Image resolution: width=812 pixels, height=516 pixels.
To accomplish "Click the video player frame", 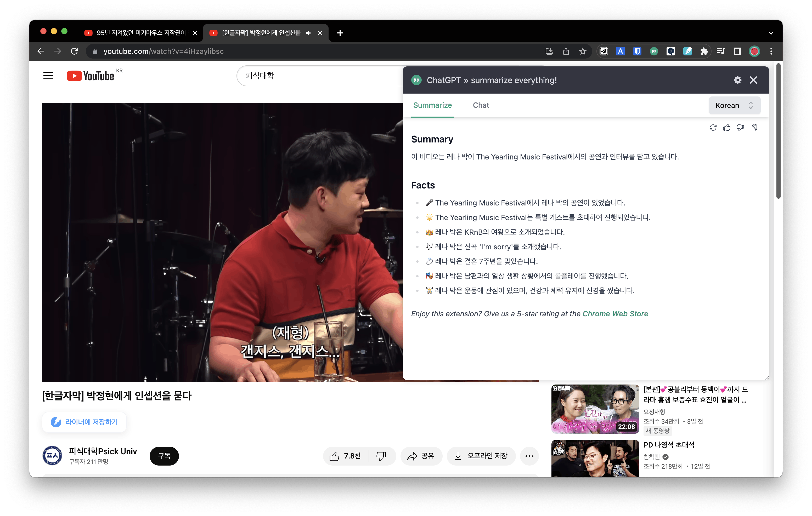I will [x=222, y=242].
